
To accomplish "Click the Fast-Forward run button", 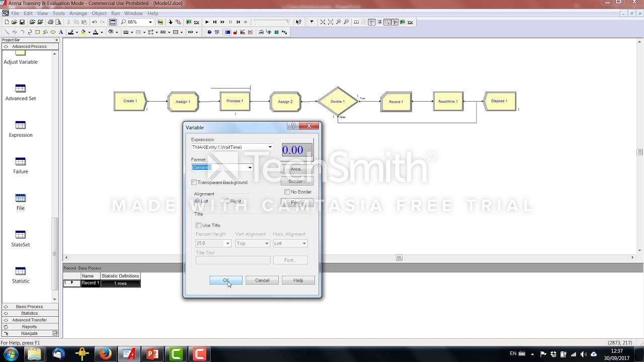I will coord(222,22).
